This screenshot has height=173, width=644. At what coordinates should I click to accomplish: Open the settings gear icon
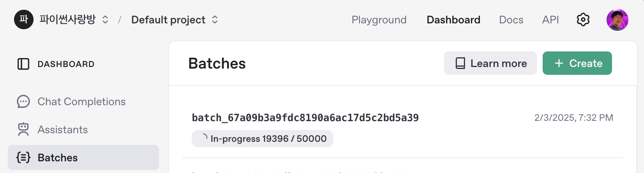point(583,19)
